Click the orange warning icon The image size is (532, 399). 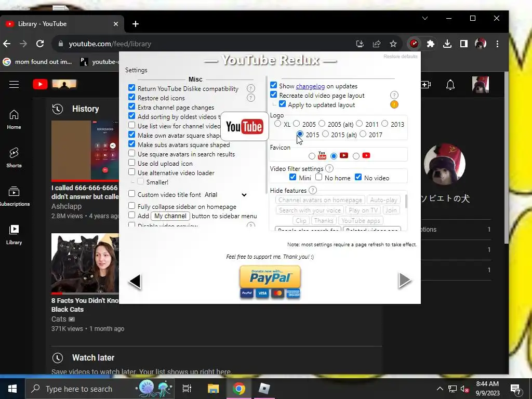point(394,104)
